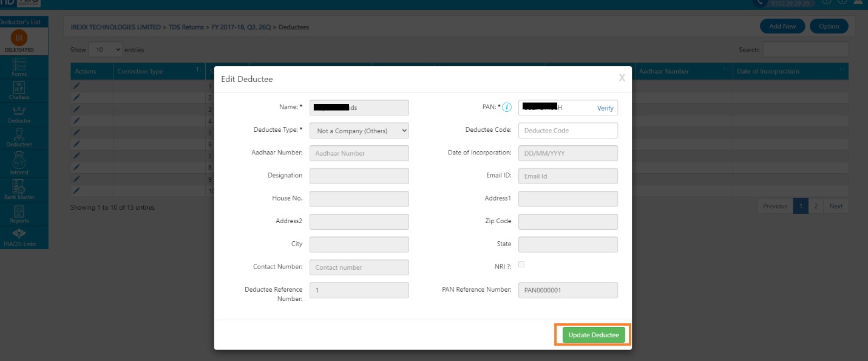
Task: Select the IR deductor avatar DELK10475D
Action: point(19,38)
